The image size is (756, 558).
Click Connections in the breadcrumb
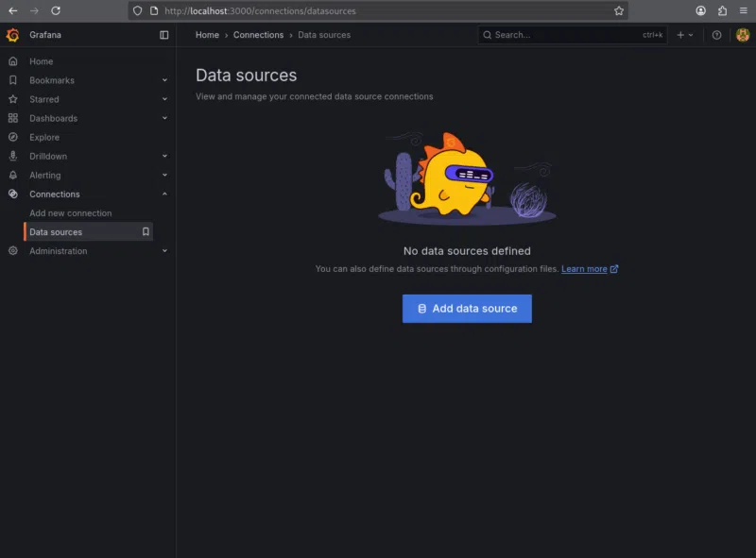258,35
